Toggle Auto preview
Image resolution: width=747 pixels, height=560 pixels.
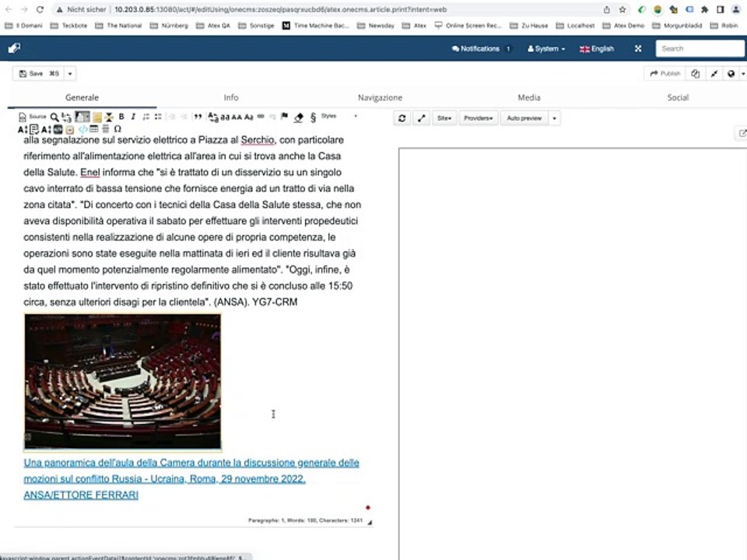click(x=524, y=118)
